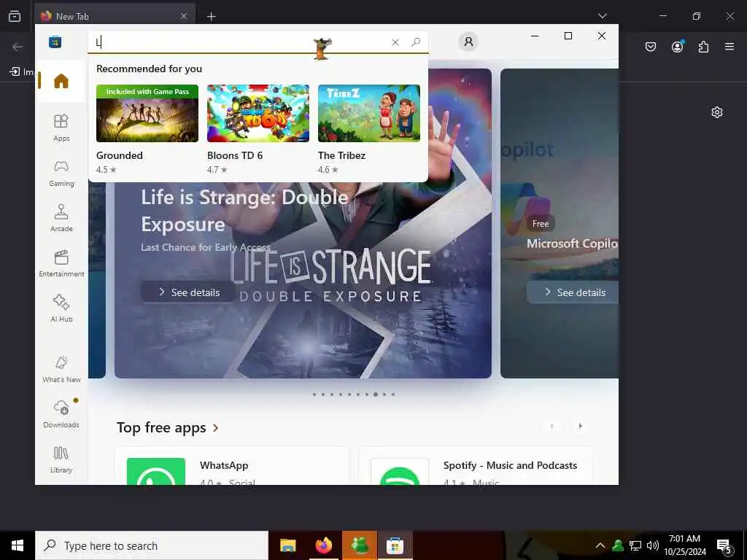Viewport: 747px width, 560px height.
Task: Select The Tribez recommendation
Action: pyautogui.click(x=368, y=128)
